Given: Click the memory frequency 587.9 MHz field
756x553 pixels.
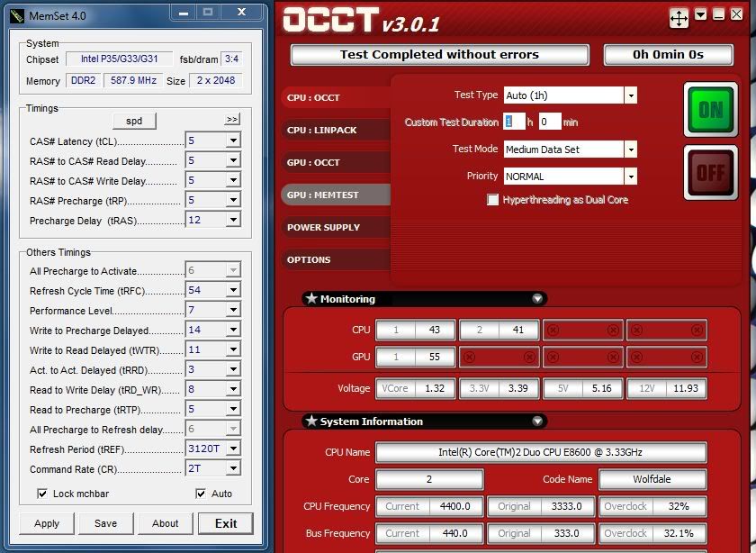Looking at the screenshot, I should (x=133, y=80).
